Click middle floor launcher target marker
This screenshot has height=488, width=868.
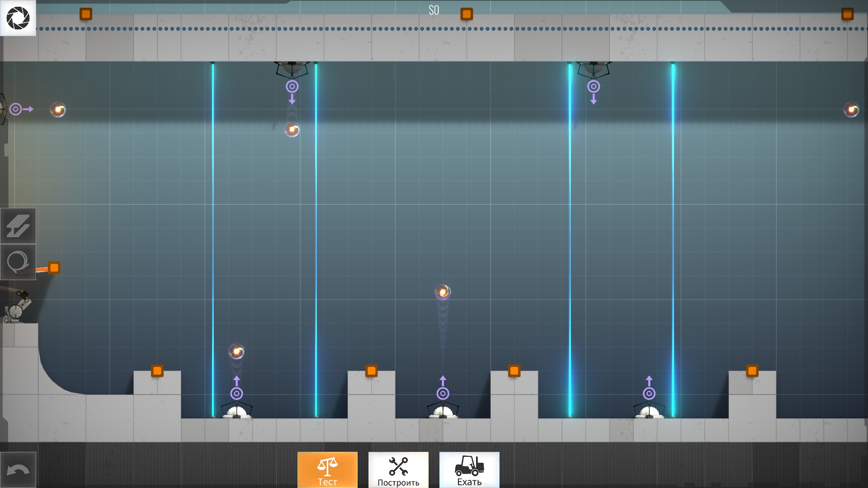[x=443, y=394]
